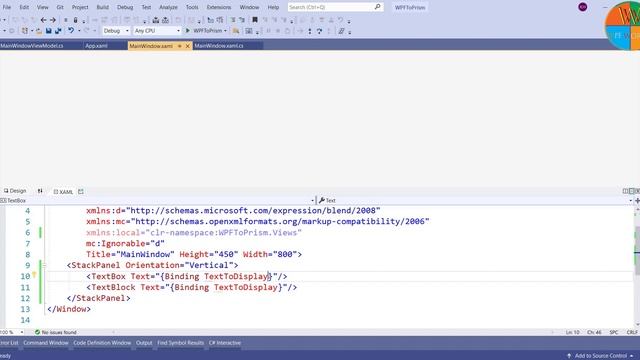Select the MainWindow.xaml tab
This screenshot has width=640, height=360.
click(151, 46)
